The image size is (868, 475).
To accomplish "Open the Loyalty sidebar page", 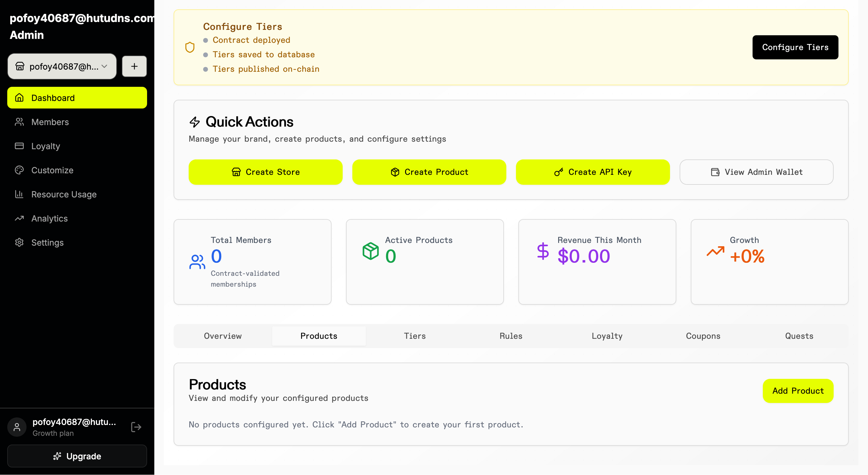I will [x=46, y=146].
